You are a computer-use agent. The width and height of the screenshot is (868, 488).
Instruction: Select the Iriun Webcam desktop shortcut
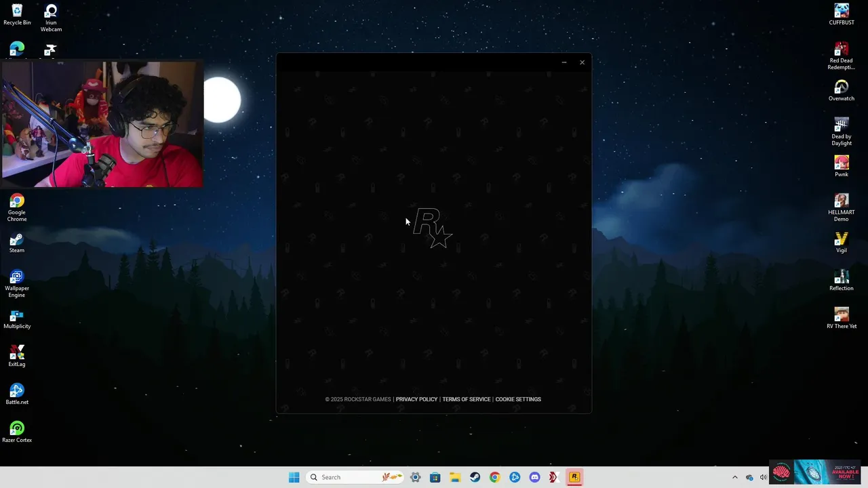[51, 18]
